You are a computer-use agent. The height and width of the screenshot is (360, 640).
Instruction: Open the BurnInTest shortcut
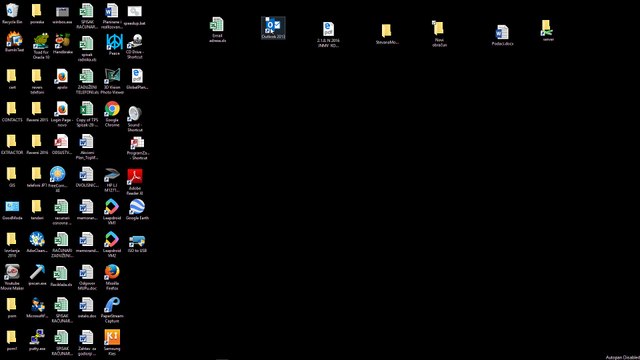14,42
